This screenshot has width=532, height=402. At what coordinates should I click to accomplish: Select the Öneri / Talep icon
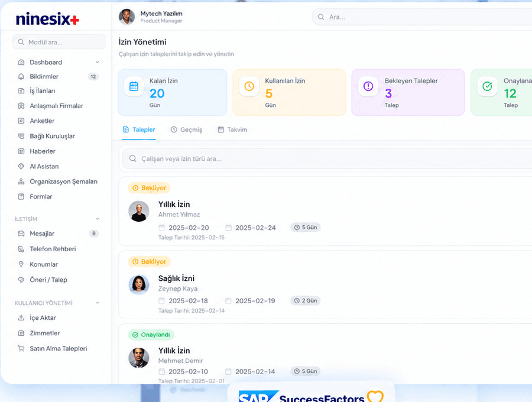pos(21,280)
